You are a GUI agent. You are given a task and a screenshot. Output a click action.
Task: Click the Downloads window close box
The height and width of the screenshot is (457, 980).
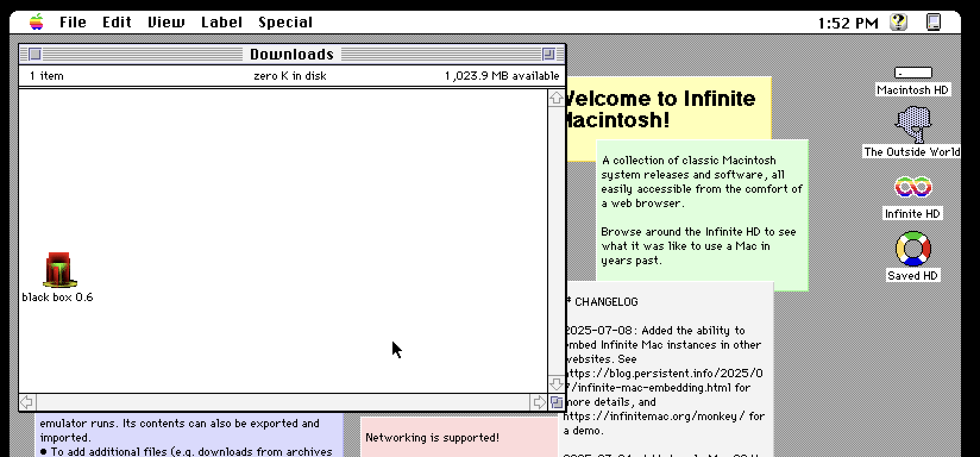(x=35, y=54)
